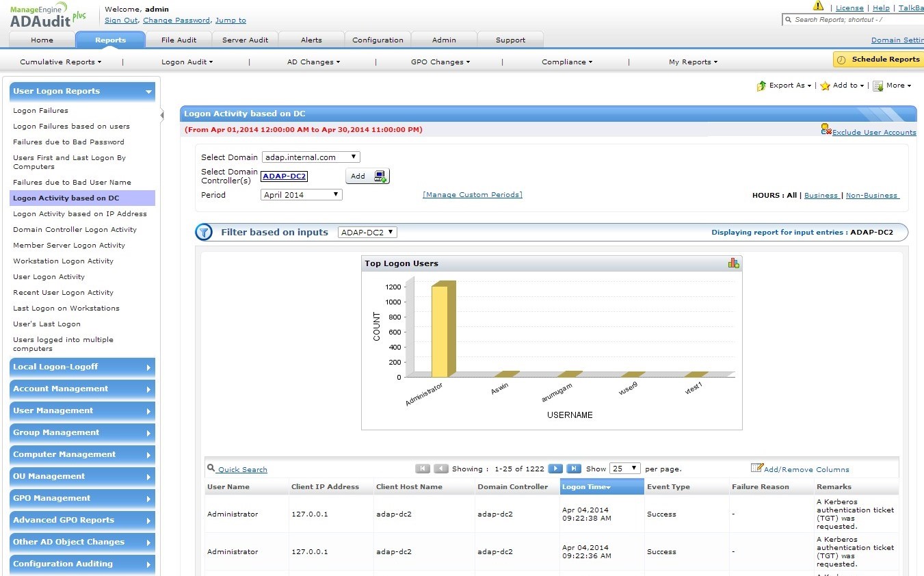Change the Show per page value to 25
This screenshot has height=576, width=924.
click(624, 468)
